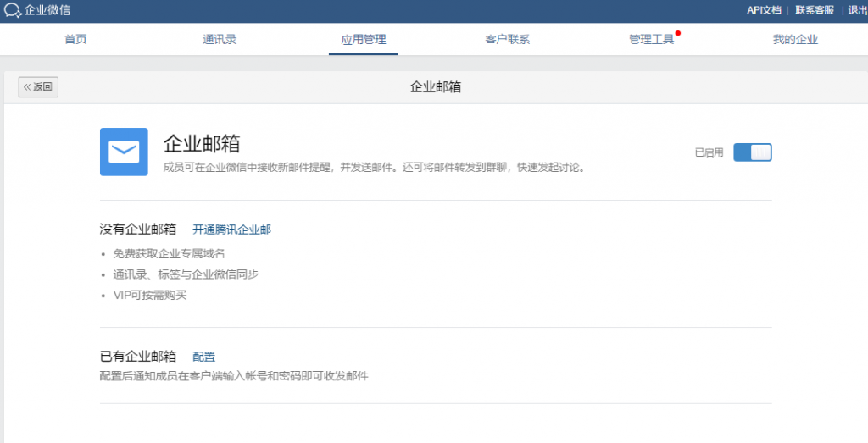Screen dimensions: 868x443
Task: Click the large 企业邮箱 app heading
Action: pos(202,142)
